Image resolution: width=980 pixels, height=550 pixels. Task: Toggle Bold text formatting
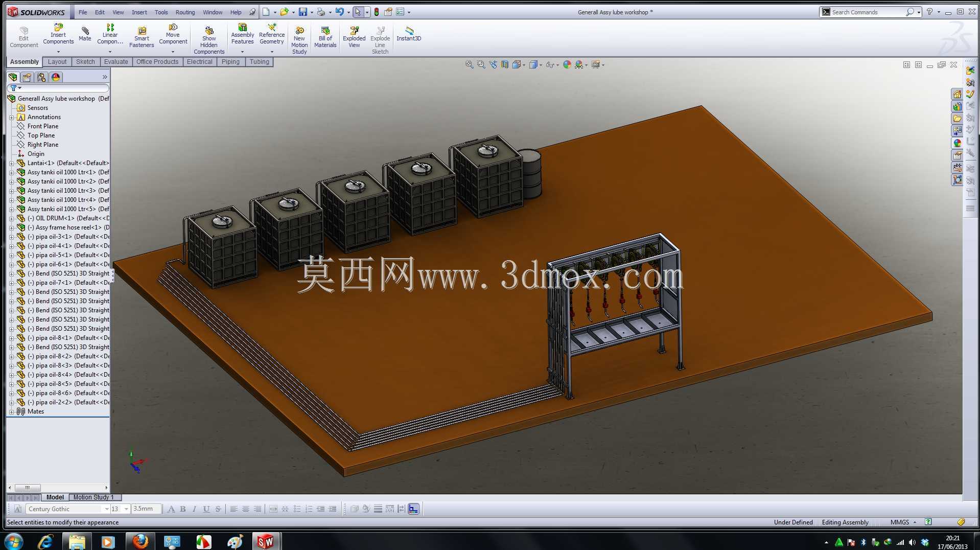tap(182, 509)
